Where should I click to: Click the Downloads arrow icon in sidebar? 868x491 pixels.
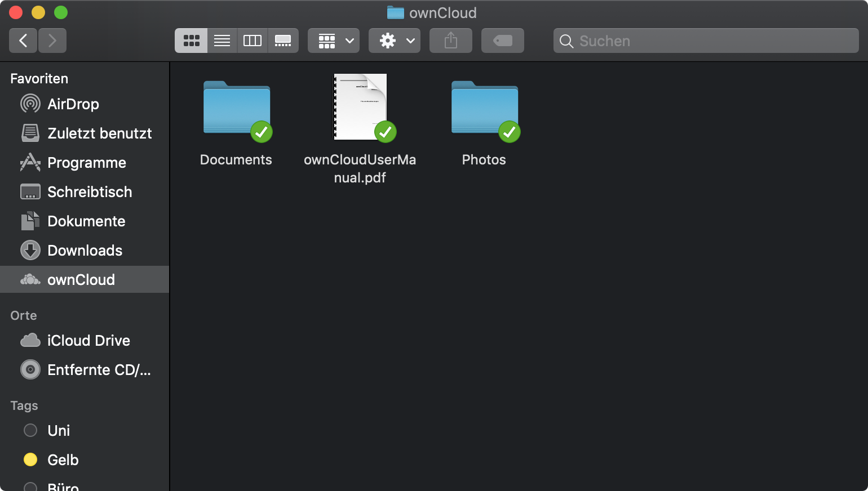coord(30,250)
